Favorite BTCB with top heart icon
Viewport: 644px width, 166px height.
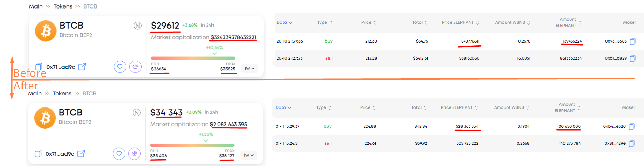(120, 67)
